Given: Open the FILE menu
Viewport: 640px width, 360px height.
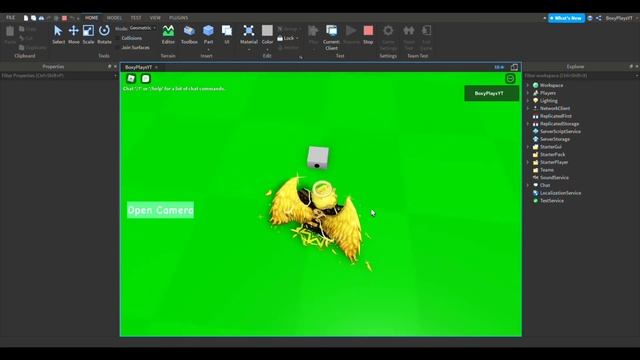Looking at the screenshot, I should [11, 18].
